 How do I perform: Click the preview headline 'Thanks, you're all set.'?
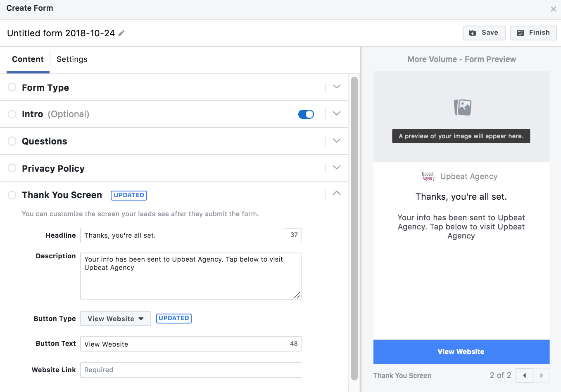461,197
